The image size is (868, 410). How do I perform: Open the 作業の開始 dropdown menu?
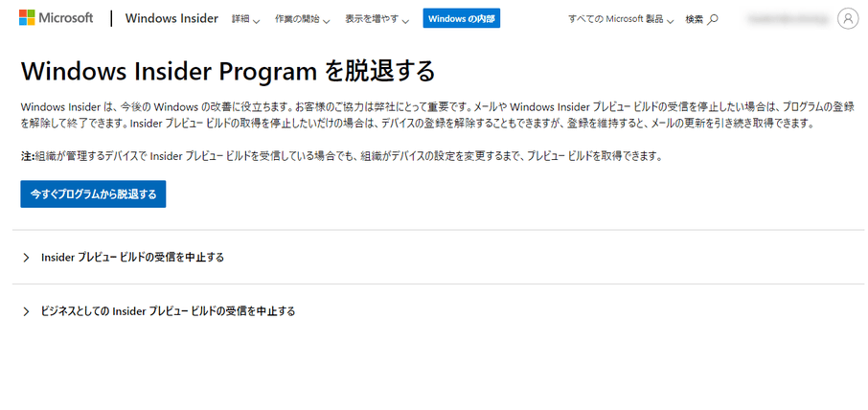point(302,19)
